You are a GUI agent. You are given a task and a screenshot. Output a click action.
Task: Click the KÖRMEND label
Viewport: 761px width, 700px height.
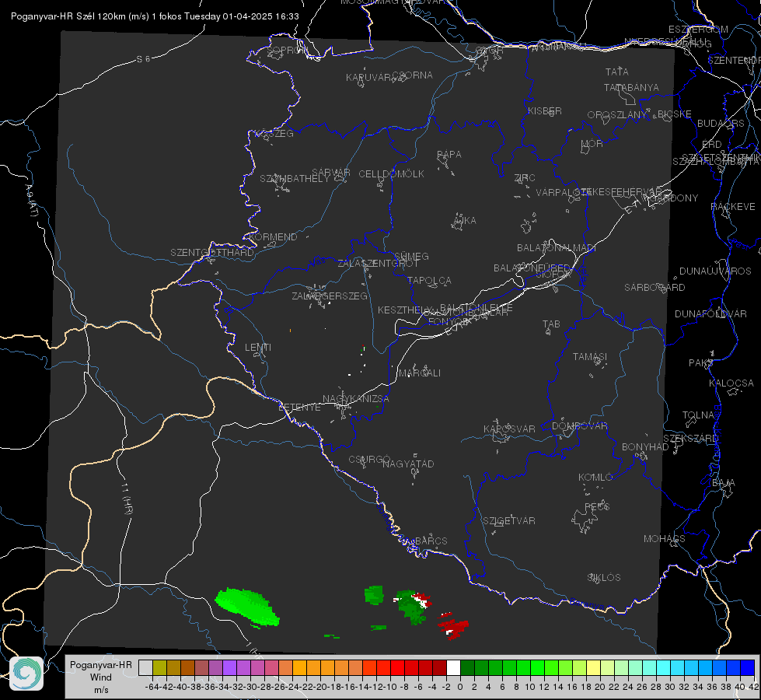pos(274,237)
